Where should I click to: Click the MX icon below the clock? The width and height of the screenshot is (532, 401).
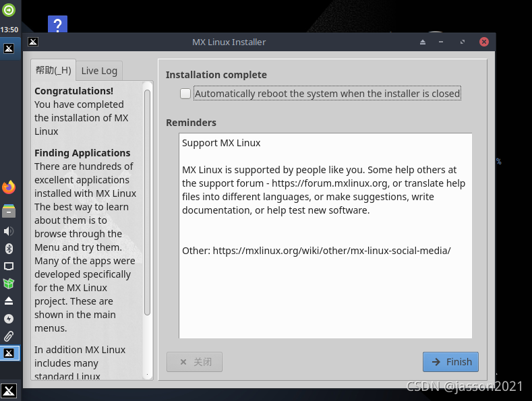click(x=9, y=49)
